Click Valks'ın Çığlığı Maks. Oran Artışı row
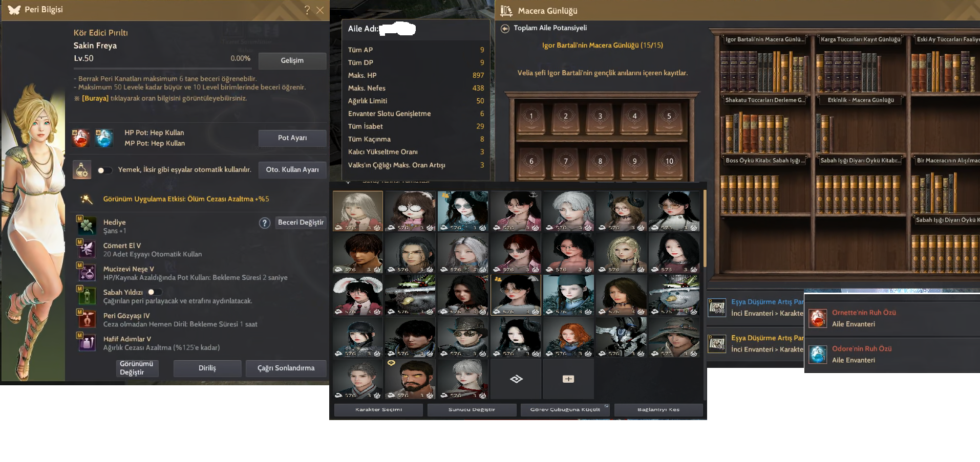Viewport: 980px width, 462px height. [416, 165]
